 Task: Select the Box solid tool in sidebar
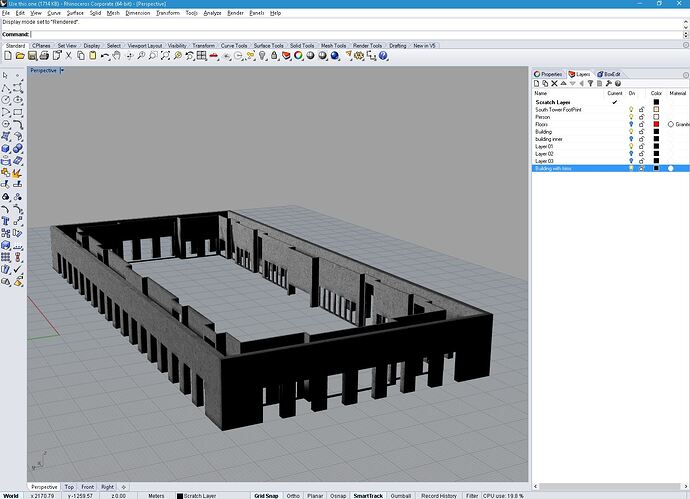5,149
